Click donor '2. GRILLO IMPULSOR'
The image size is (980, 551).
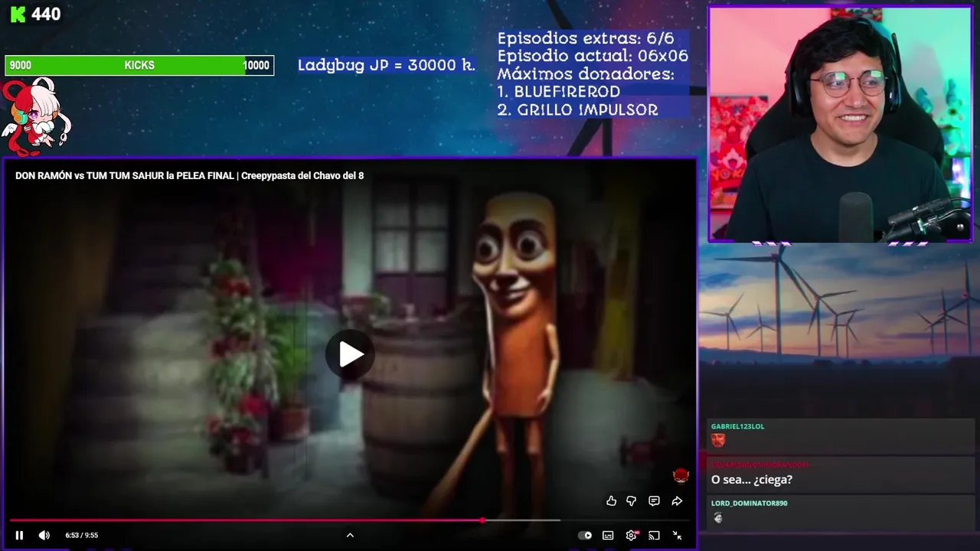tap(577, 110)
